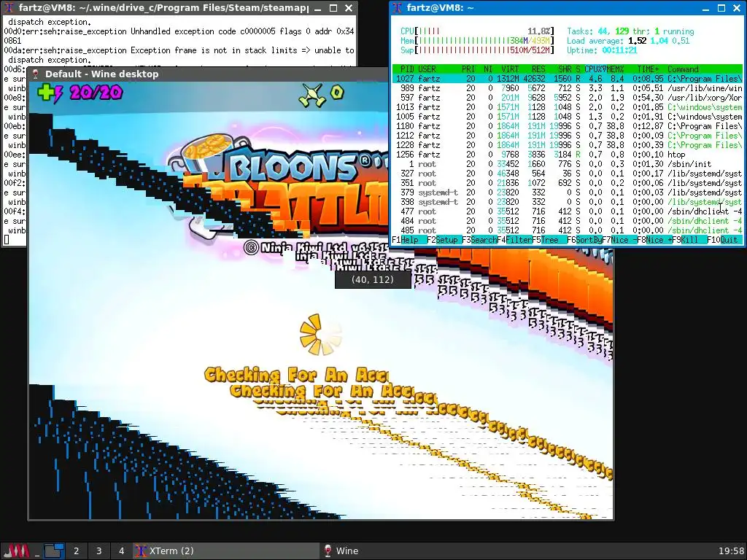The image size is (747, 560).
Task: Sort by USER column header in htop
Action: point(427,69)
